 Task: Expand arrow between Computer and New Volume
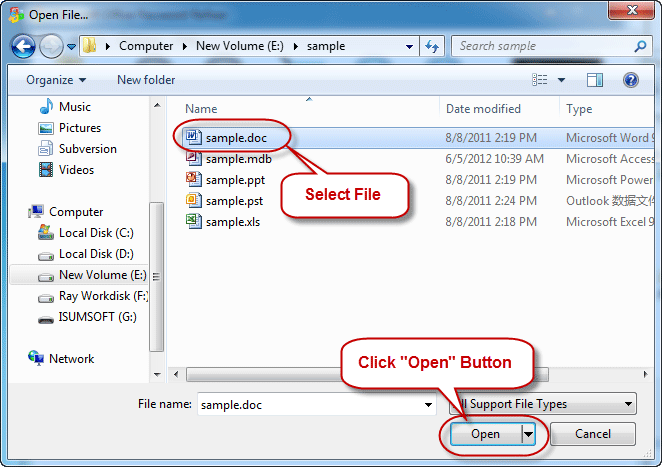pyautogui.click(x=184, y=46)
